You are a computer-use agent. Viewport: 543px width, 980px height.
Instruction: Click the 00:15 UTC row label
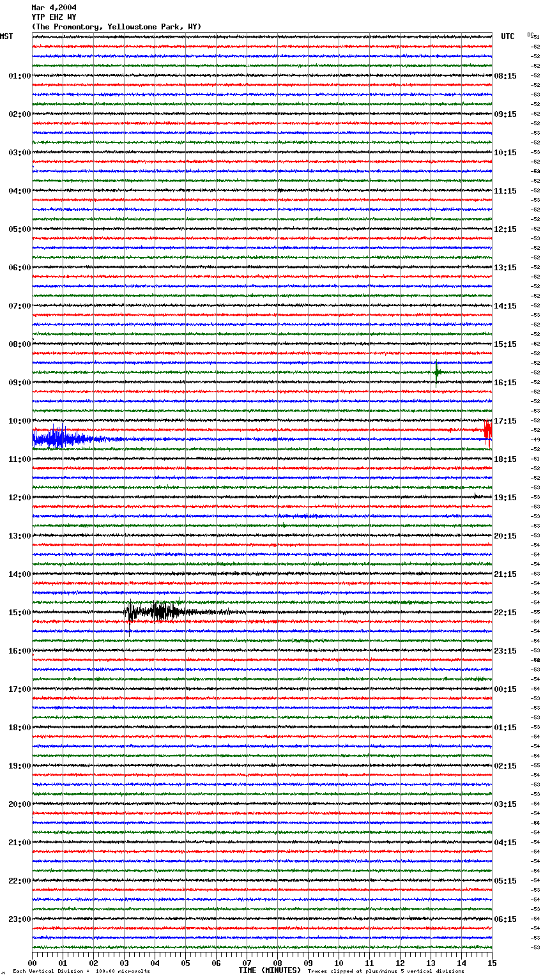pyautogui.click(x=505, y=689)
